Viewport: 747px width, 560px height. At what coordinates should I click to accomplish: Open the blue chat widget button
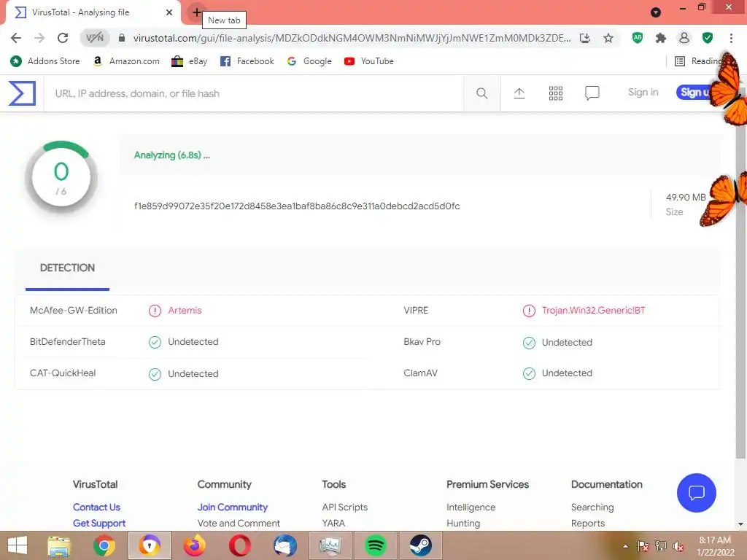point(696,492)
